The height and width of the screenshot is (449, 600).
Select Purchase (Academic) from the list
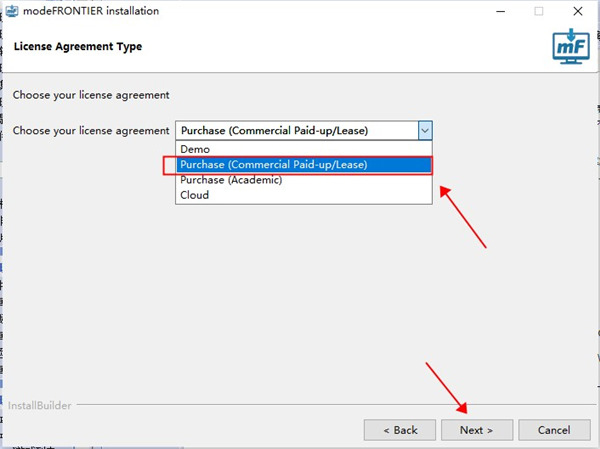(304, 180)
